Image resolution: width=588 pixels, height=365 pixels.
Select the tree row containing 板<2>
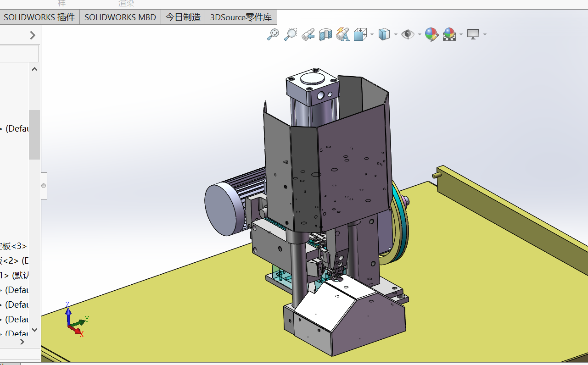[x=14, y=261]
